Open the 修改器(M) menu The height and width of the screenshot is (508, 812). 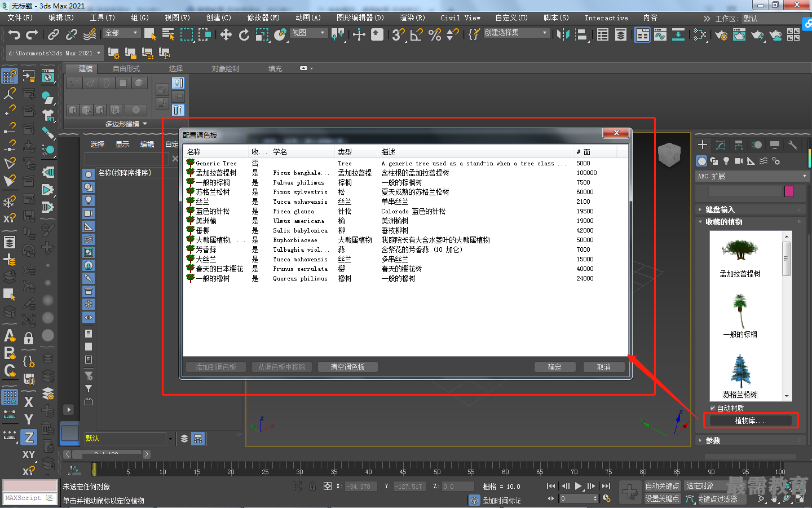coord(263,18)
